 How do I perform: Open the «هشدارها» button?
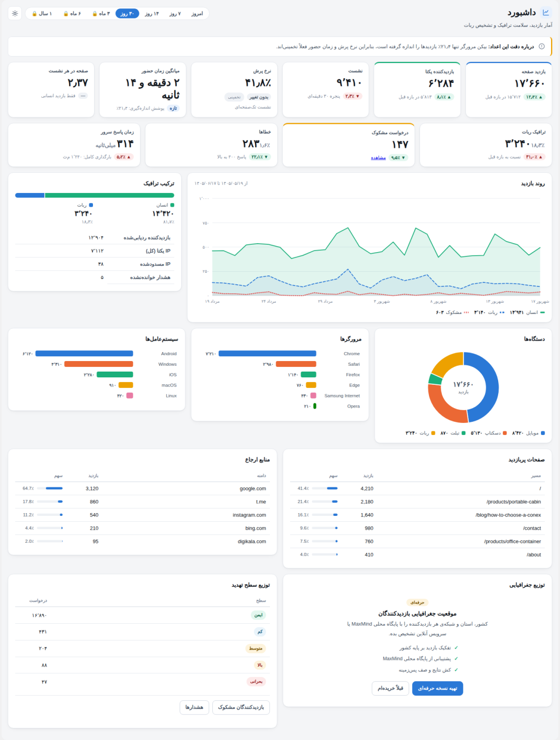click(194, 707)
